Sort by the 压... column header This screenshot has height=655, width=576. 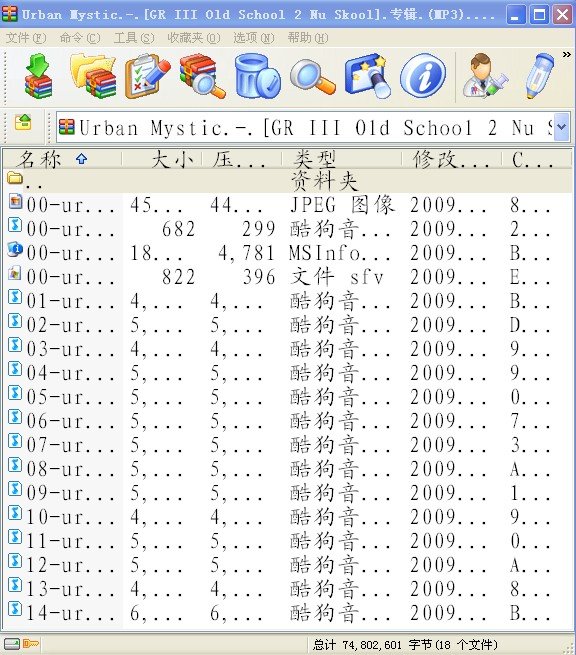click(x=242, y=159)
